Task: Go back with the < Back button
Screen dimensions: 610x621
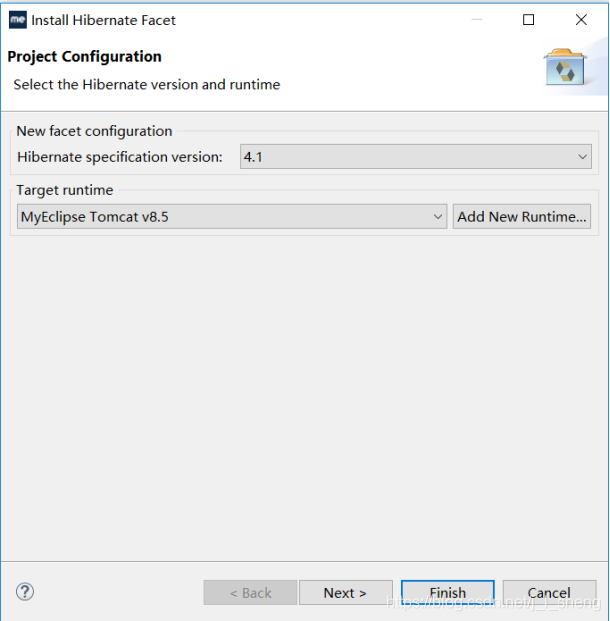Action: (250, 592)
